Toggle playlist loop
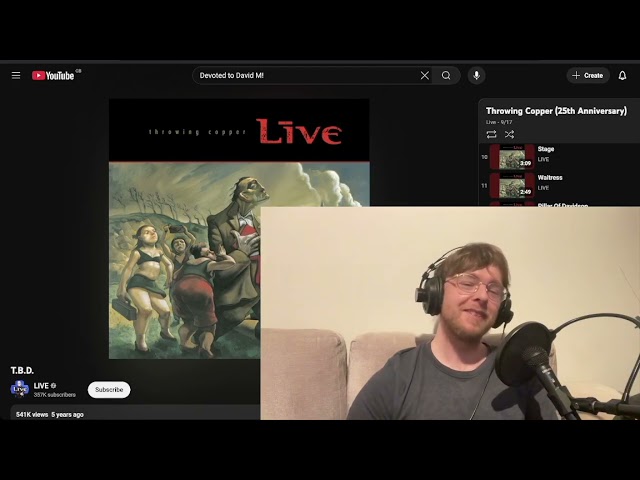 tap(491, 134)
